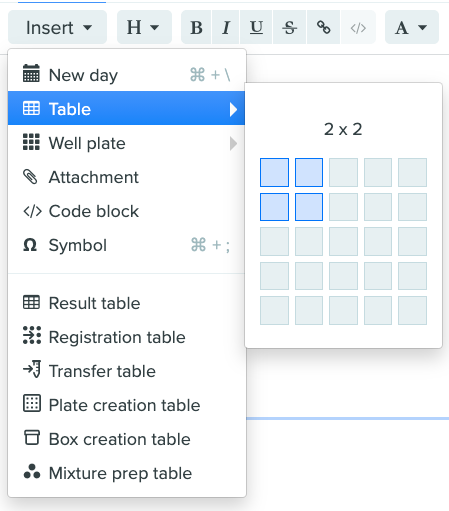Choose Attachment paperclip option
Viewport: 449px width, 511px height.
point(126,177)
